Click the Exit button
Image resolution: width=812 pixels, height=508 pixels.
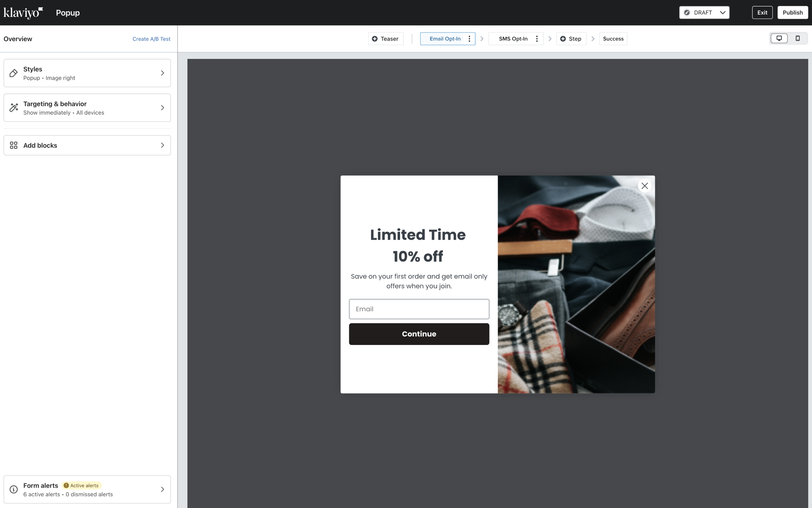pos(762,13)
